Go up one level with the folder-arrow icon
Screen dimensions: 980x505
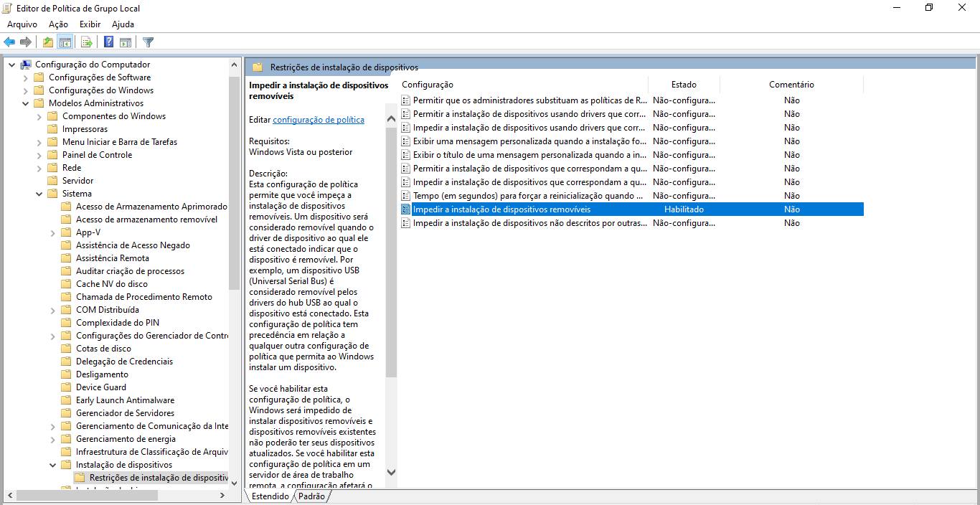coord(48,42)
